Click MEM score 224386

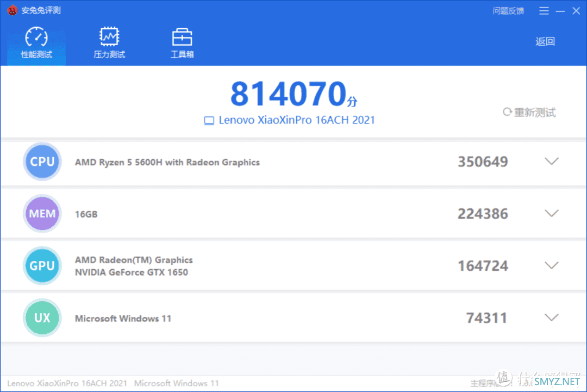click(x=483, y=214)
